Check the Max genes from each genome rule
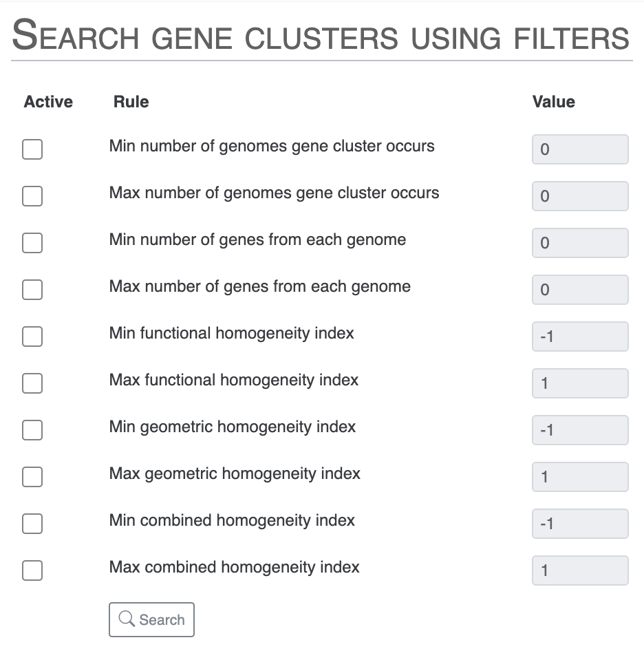The width and height of the screenshot is (644, 651). click(32, 289)
